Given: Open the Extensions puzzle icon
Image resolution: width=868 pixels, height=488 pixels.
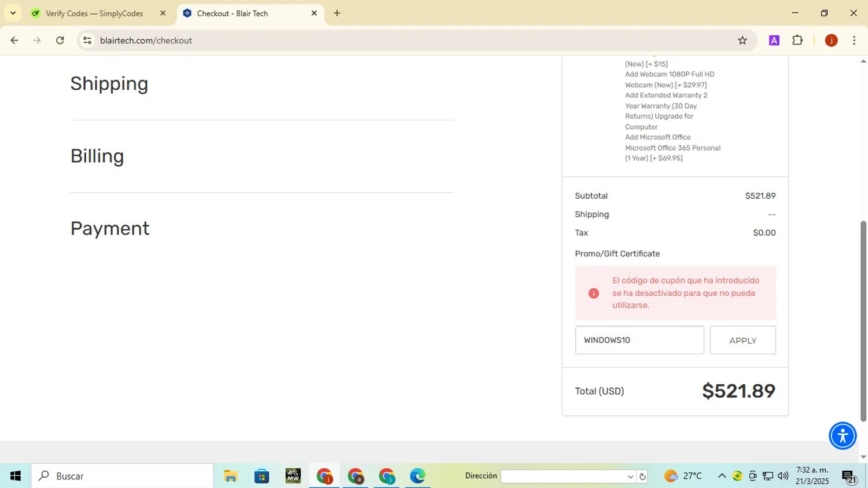Looking at the screenshot, I should [x=797, y=41].
